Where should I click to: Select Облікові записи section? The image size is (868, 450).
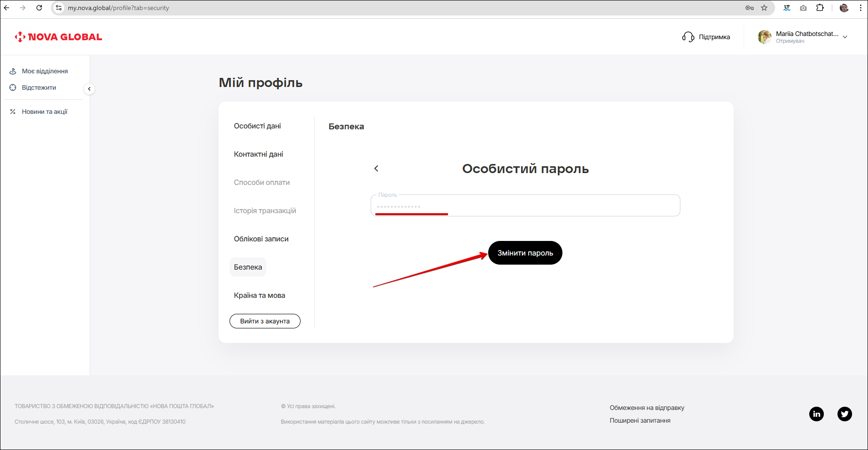261,239
